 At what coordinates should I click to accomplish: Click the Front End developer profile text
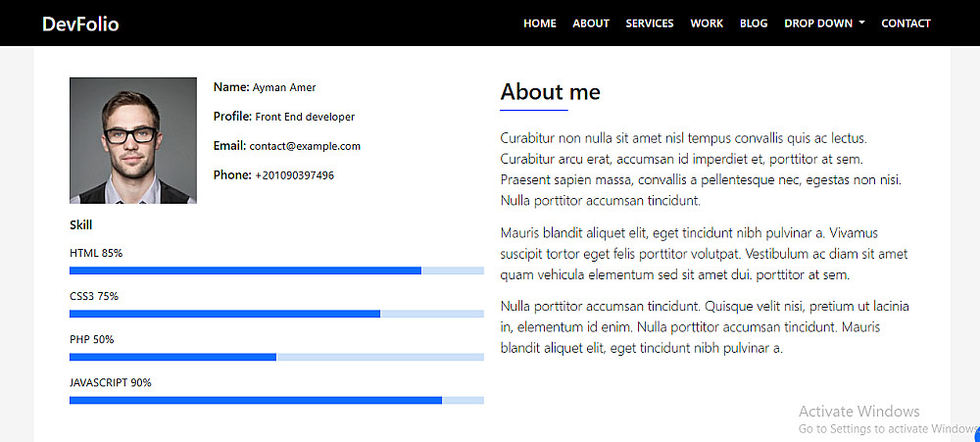coord(305,117)
